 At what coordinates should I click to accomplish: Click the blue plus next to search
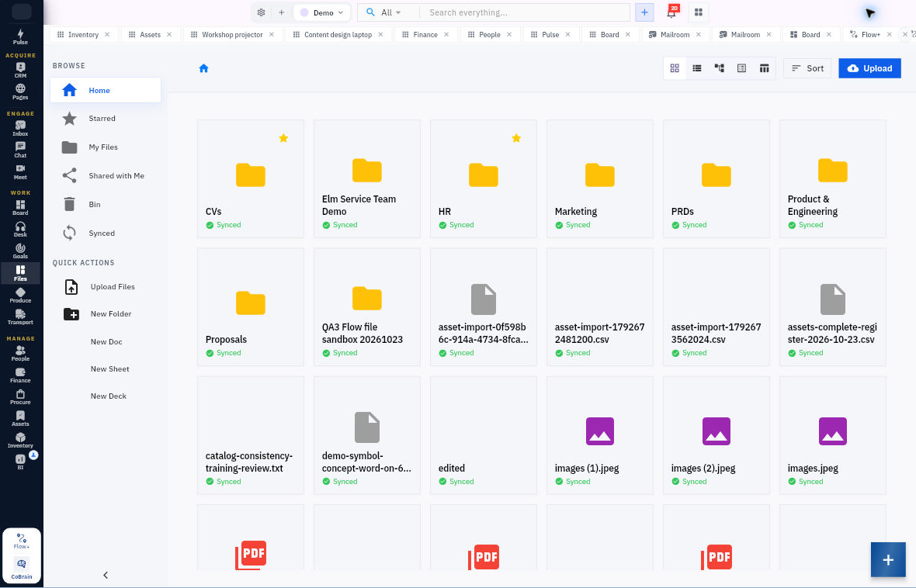click(x=644, y=12)
